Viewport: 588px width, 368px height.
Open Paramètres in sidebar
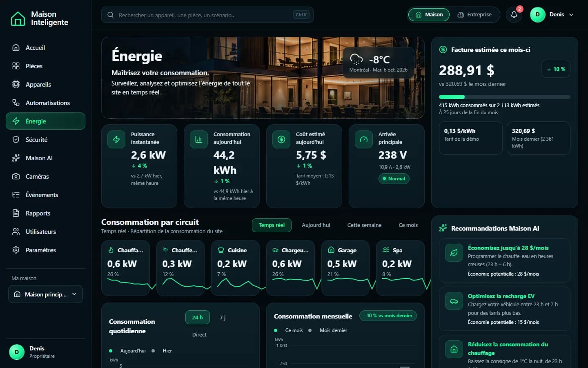(x=45, y=250)
